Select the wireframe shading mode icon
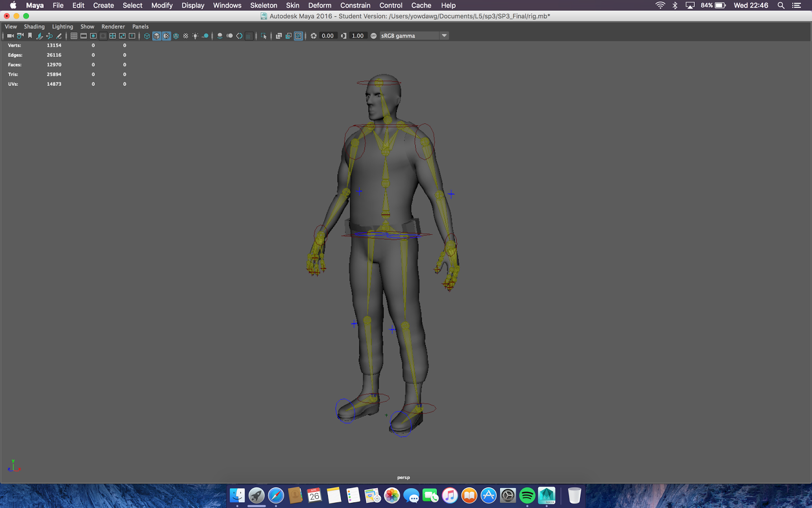 pos(147,36)
